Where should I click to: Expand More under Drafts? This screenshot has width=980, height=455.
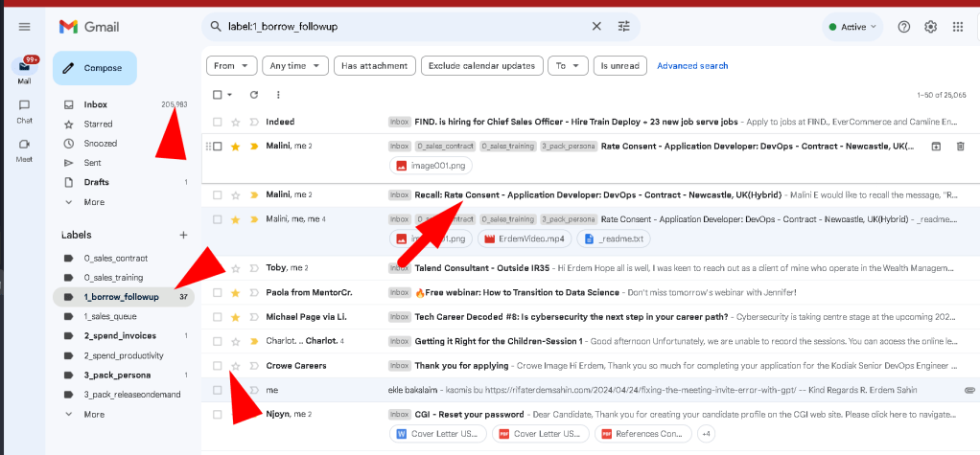click(x=94, y=202)
